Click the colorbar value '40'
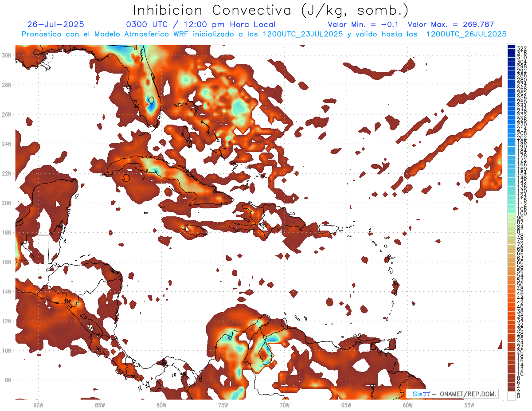The width and height of the screenshot is (532, 411). tap(520, 307)
